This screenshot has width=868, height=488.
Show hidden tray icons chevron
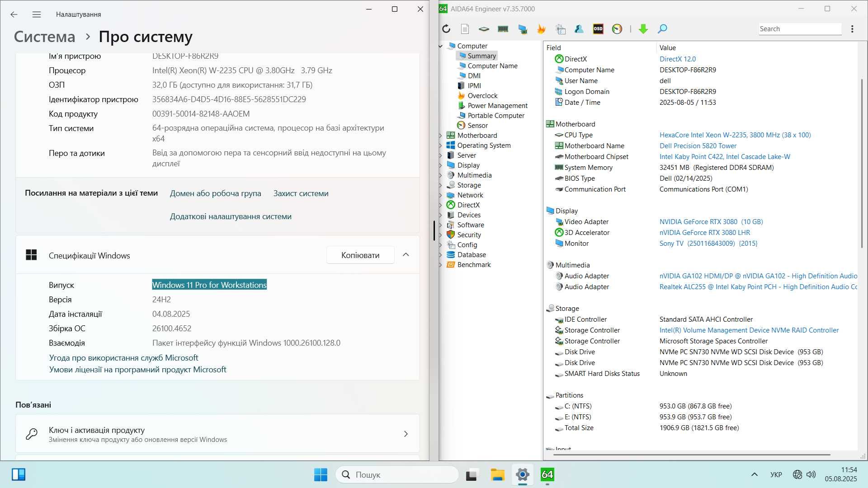click(754, 474)
